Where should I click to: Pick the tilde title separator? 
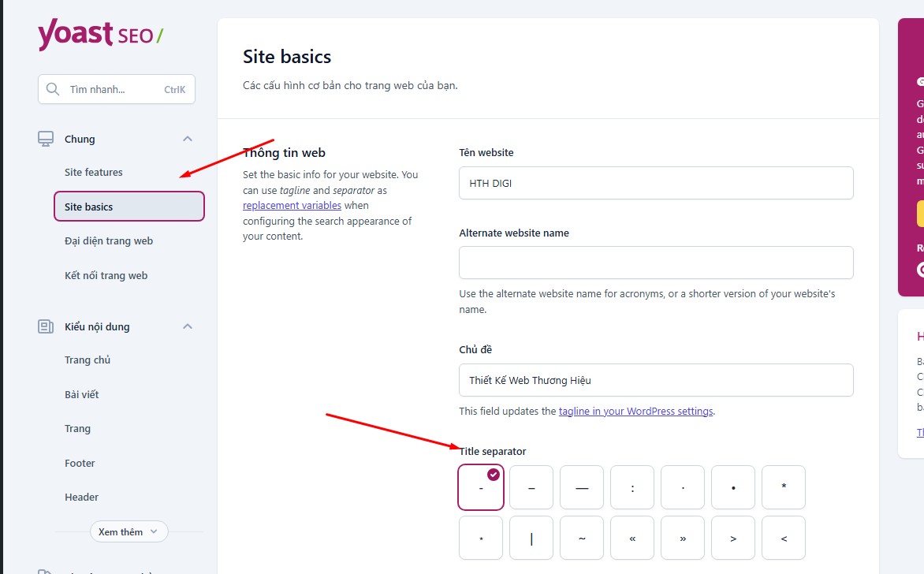(582, 539)
